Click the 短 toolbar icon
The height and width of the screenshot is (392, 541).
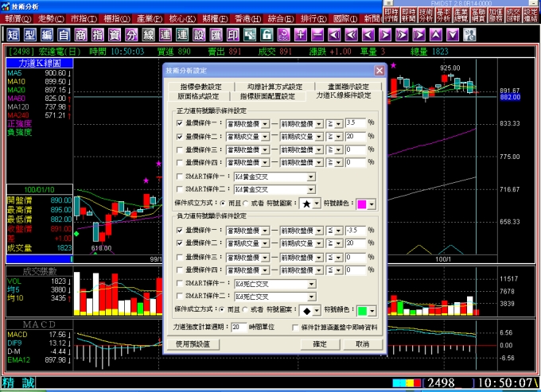point(13,34)
